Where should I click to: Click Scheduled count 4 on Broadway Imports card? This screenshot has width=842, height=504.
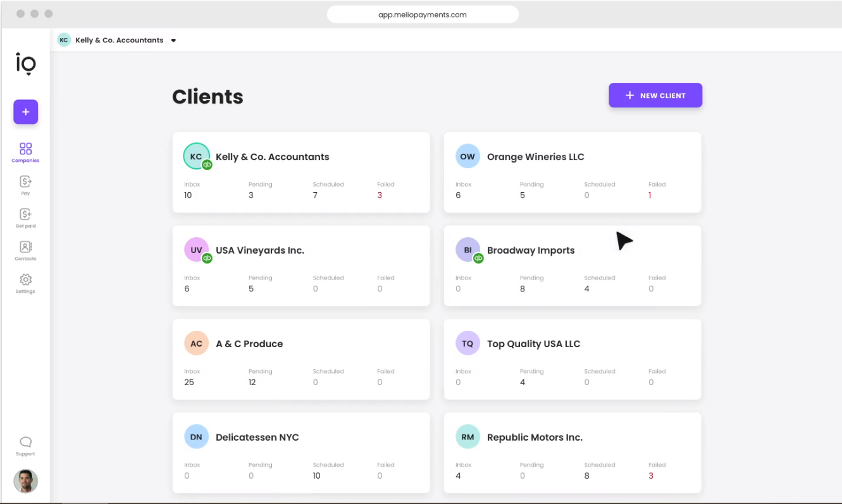[587, 289]
